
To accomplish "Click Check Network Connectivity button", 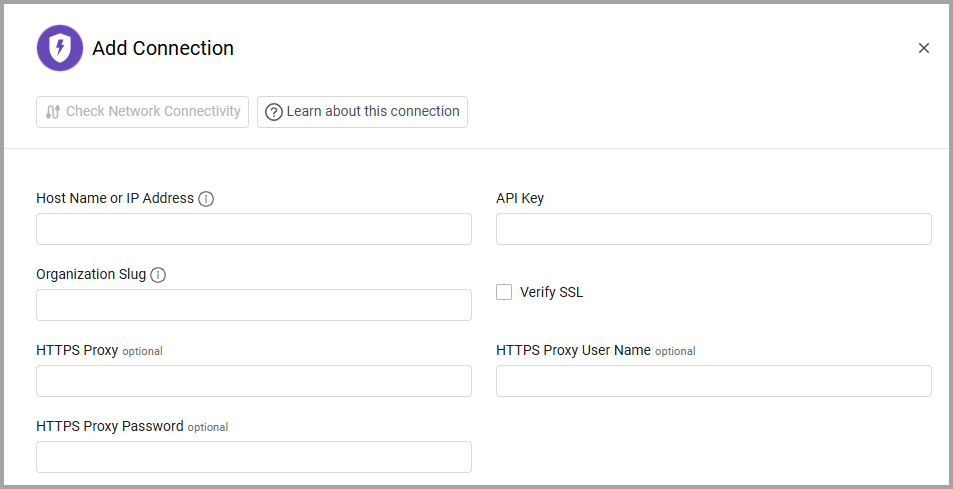I will pyautogui.click(x=142, y=112).
